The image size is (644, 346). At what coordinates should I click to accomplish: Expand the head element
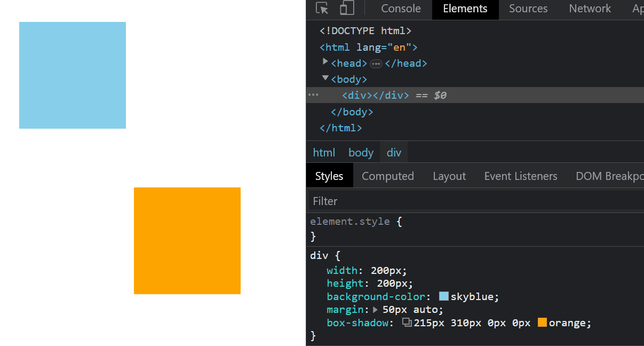tap(325, 62)
